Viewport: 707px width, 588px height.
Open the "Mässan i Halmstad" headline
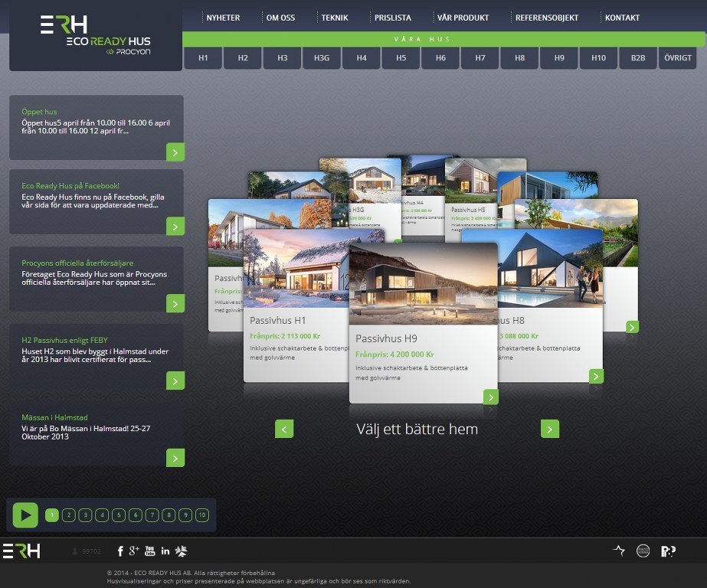pyautogui.click(x=54, y=418)
